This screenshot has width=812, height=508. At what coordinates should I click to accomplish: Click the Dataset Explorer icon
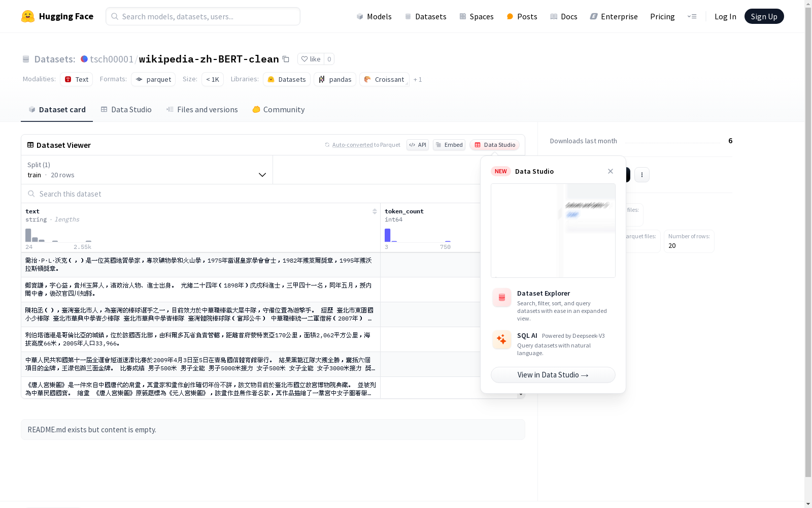pyautogui.click(x=501, y=298)
